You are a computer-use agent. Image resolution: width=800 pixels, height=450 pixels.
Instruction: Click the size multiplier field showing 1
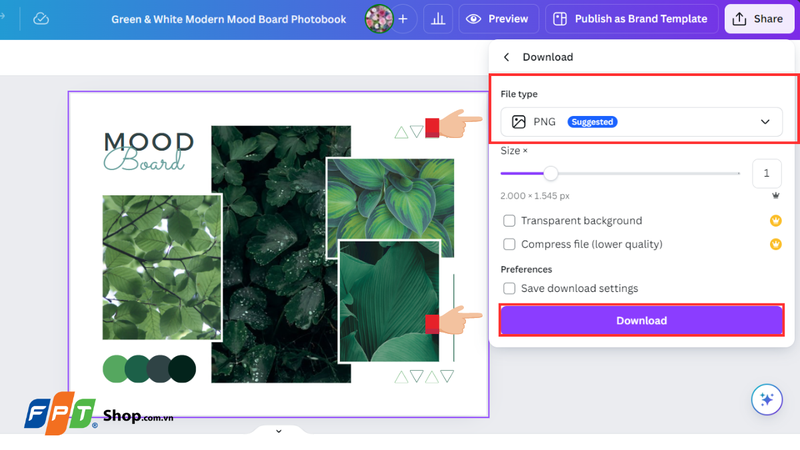pos(766,173)
